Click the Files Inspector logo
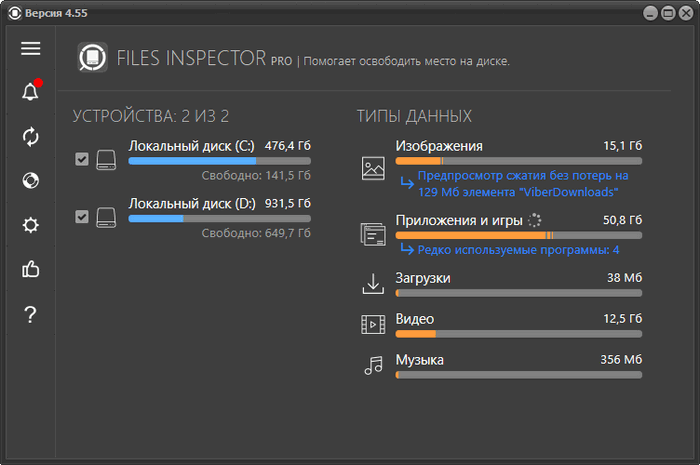This screenshot has width=700, height=465. pyautogui.click(x=92, y=57)
